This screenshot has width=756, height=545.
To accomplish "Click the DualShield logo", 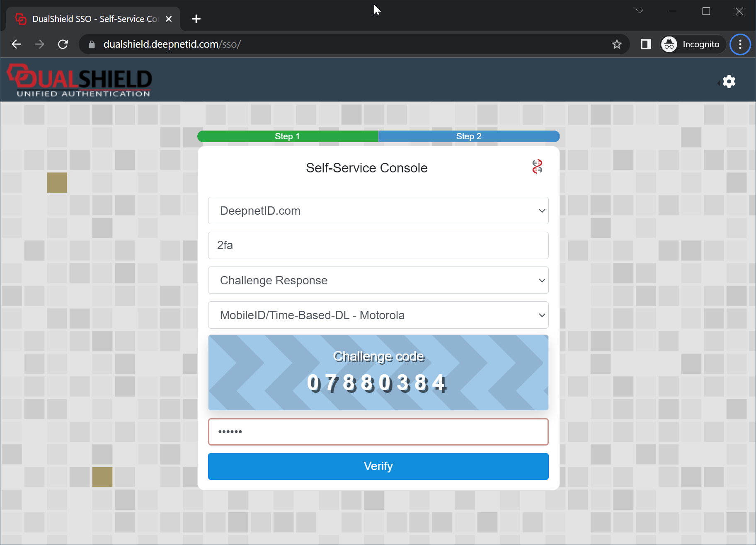I will pos(80,80).
